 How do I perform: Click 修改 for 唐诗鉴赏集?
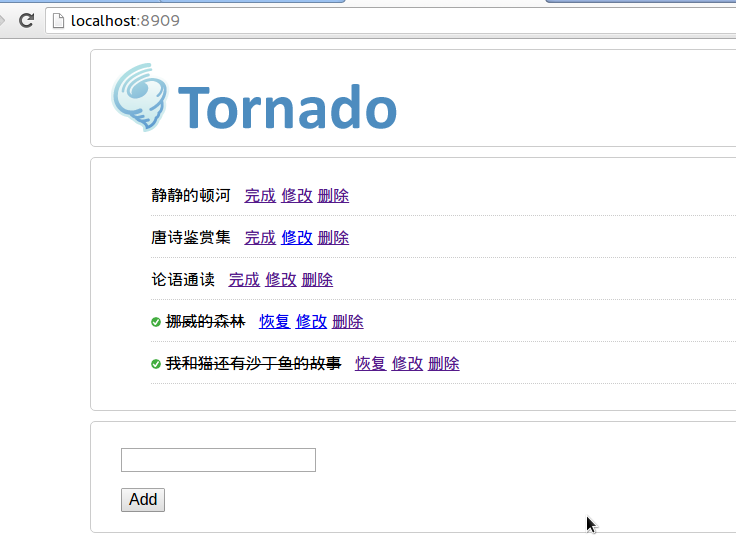tap(297, 238)
